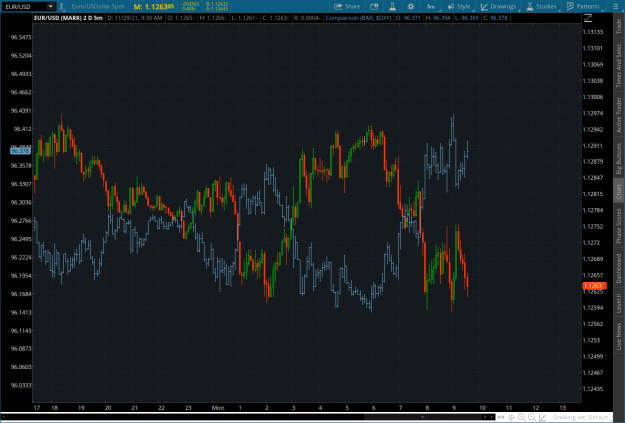Click the Mon date label on time axis
The width and height of the screenshot is (625, 423).
218,408
